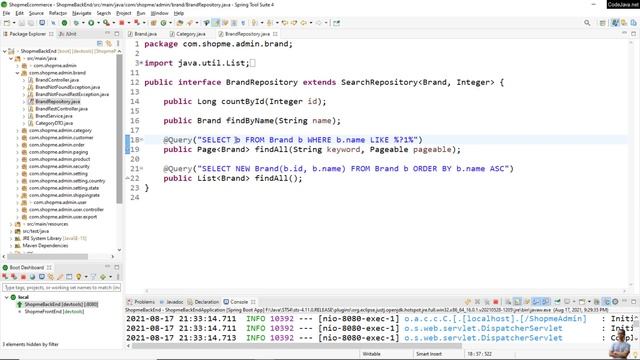
Task: Open Package Explorer view menu
Action: click(x=118, y=43)
